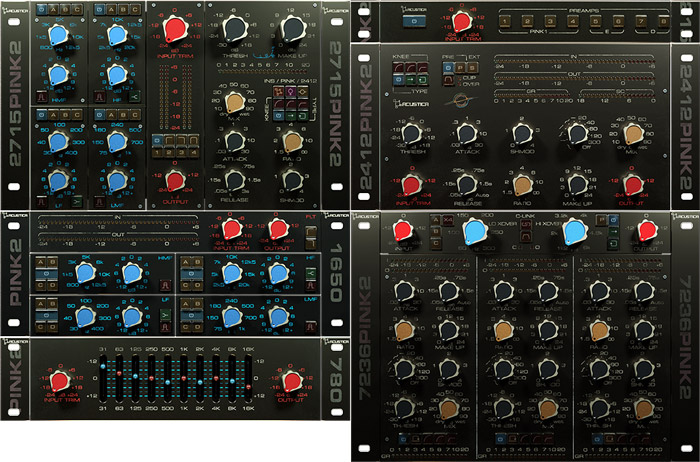The height and width of the screenshot is (462, 700).
Task: Select feedback loop type on 2715 compressor
Action: coord(303,116)
